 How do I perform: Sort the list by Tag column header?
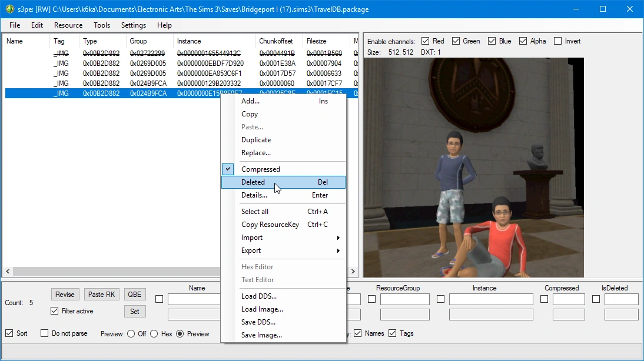click(x=64, y=41)
